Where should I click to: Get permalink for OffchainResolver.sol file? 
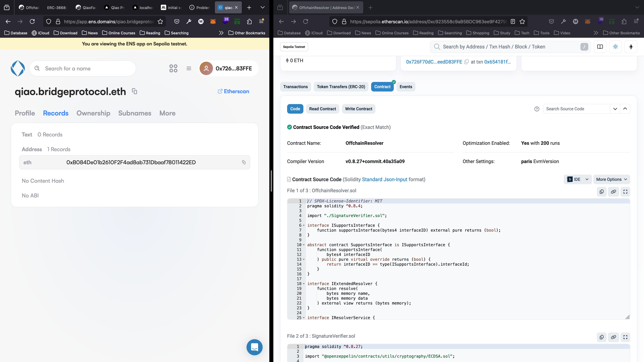coord(613,192)
